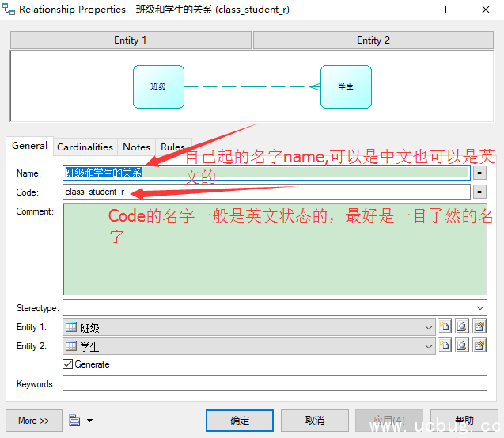Click into the Keywords input field
Image resolution: width=504 pixels, height=438 pixels.
[275, 383]
